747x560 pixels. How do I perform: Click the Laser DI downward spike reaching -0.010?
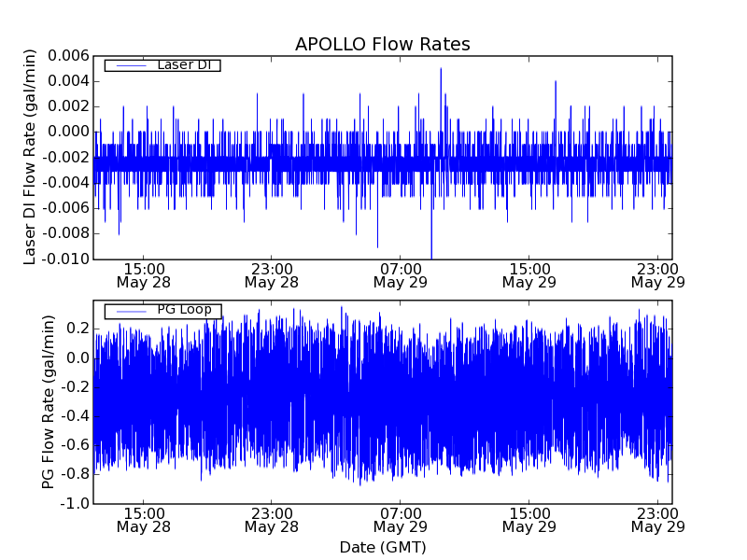(x=431, y=256)
